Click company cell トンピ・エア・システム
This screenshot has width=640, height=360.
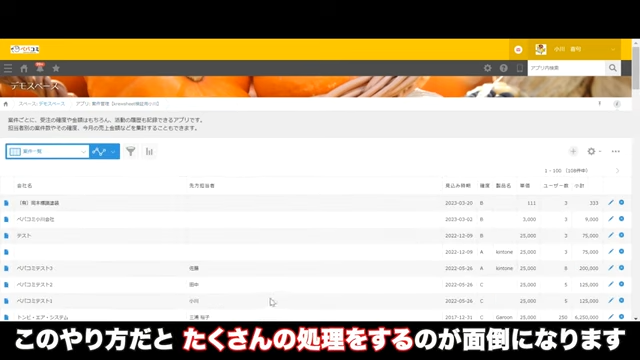pyautogui.click(x=42, y=317)
